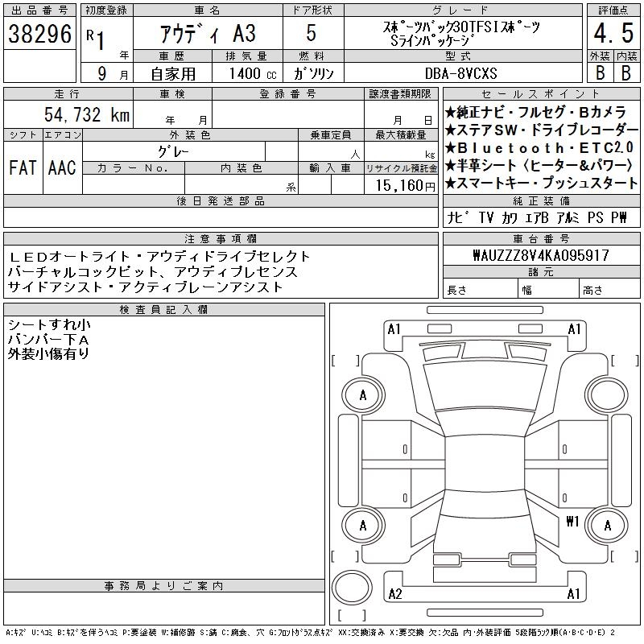Viewport: 644px width, 644px height.
Task: Click the air conditioner value AAC
Action: click(x=62, y=167)
